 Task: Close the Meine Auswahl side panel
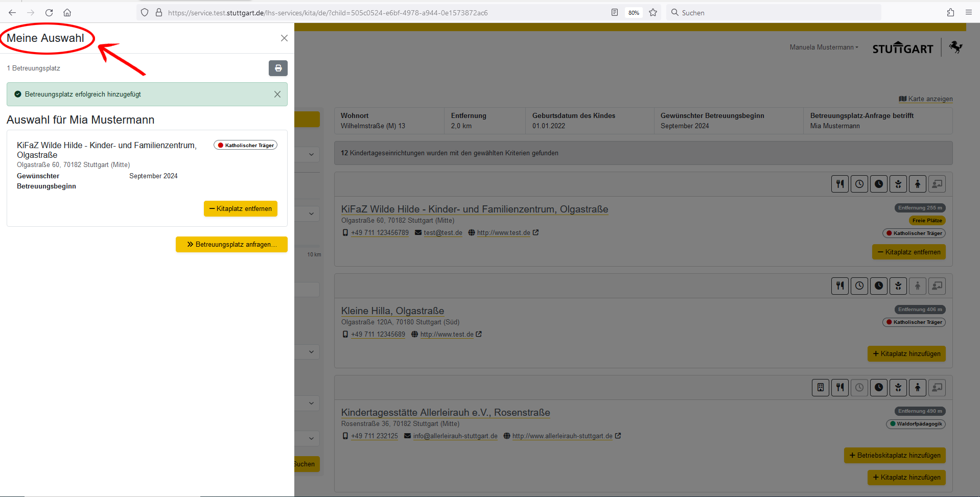[x=284, y=38]
